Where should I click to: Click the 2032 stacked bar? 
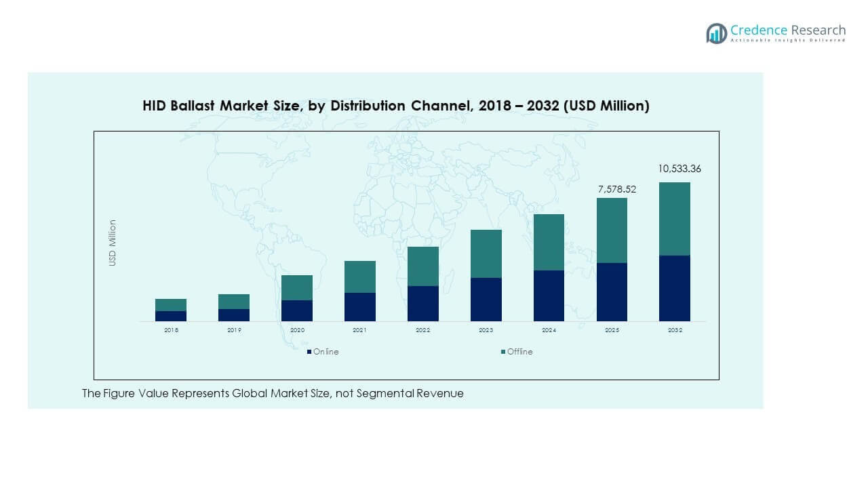pyautogui.click(x=674, y=251)
